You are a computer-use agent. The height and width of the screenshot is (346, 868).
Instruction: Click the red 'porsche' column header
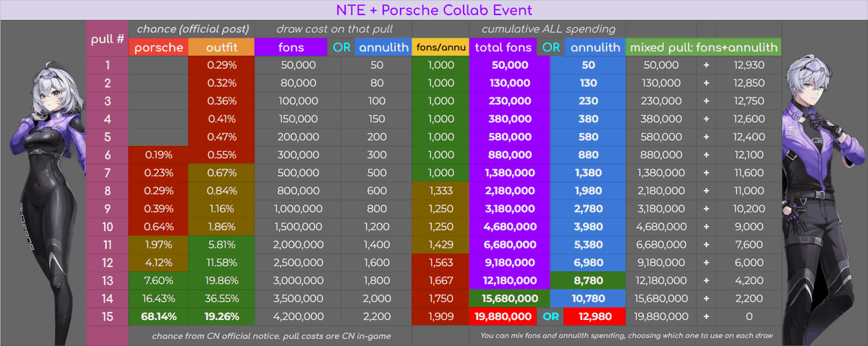tap(158, 48)
